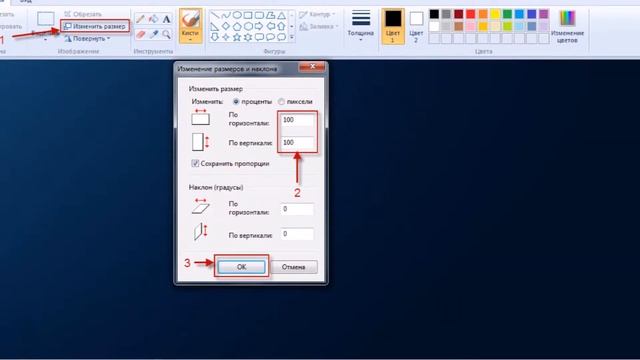Choose the diamond shape
The image size is (640, 360).
point(226,27)
